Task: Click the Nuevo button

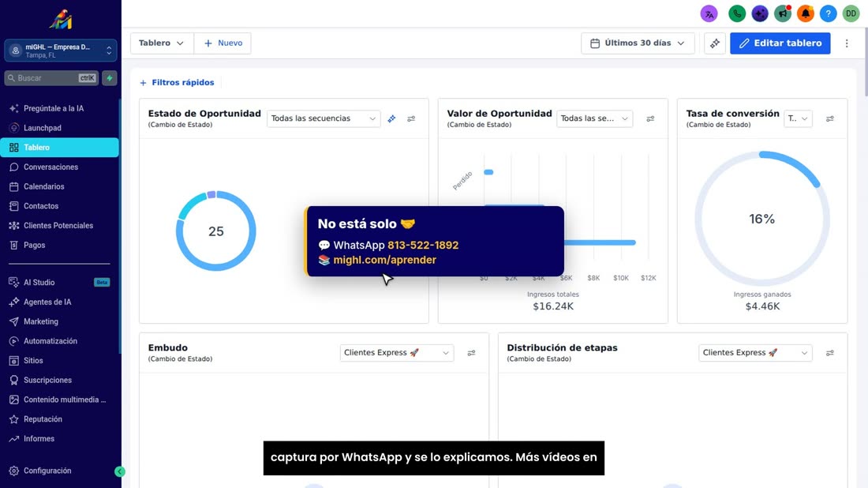Action: [223, 43]
